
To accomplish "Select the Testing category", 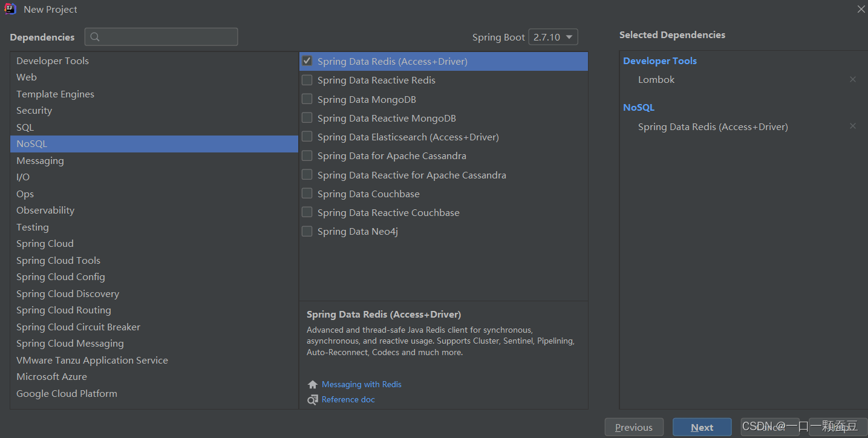I will [x=154, y=227].
